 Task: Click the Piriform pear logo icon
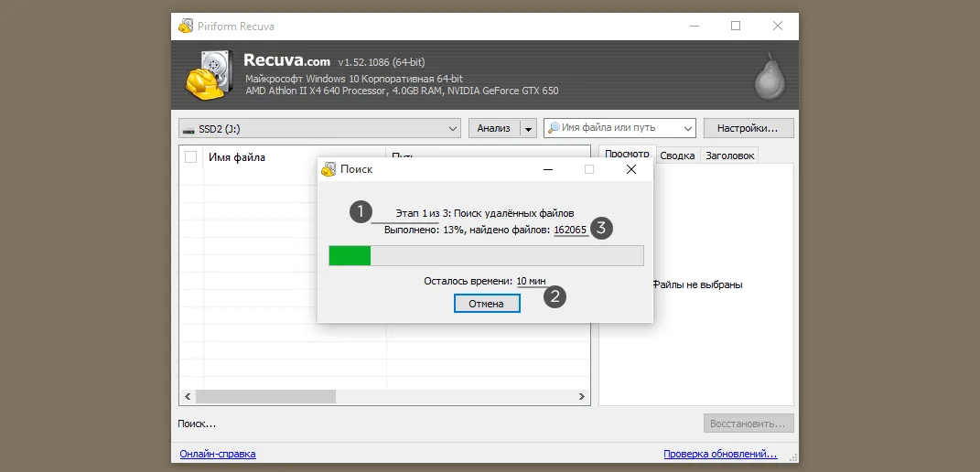click(768, 76)
